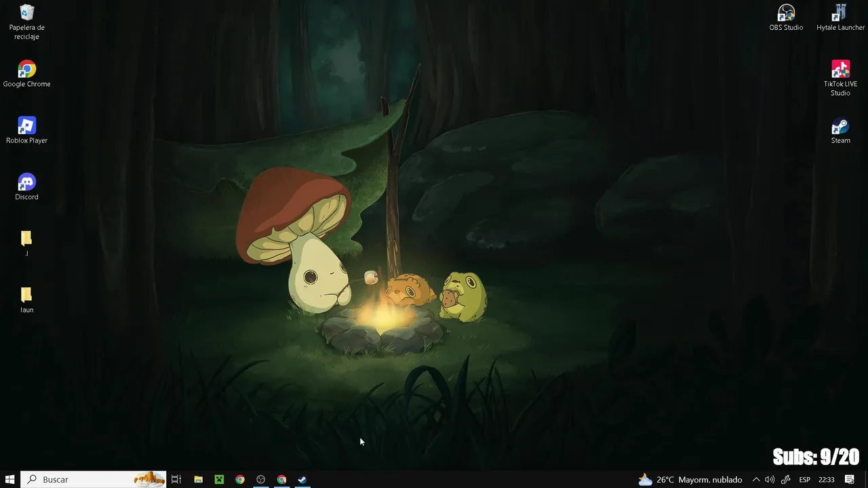This screenshot has width=868, height=488.
Task: Open File Explorer from the taskbar
Action: click(x=198, y=479)
